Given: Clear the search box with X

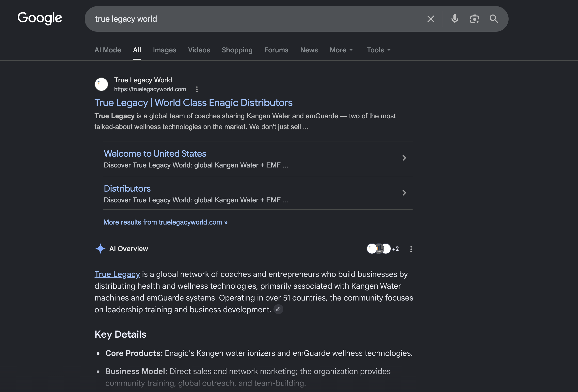Looking at the screenshot, I should tap(431, 19).
